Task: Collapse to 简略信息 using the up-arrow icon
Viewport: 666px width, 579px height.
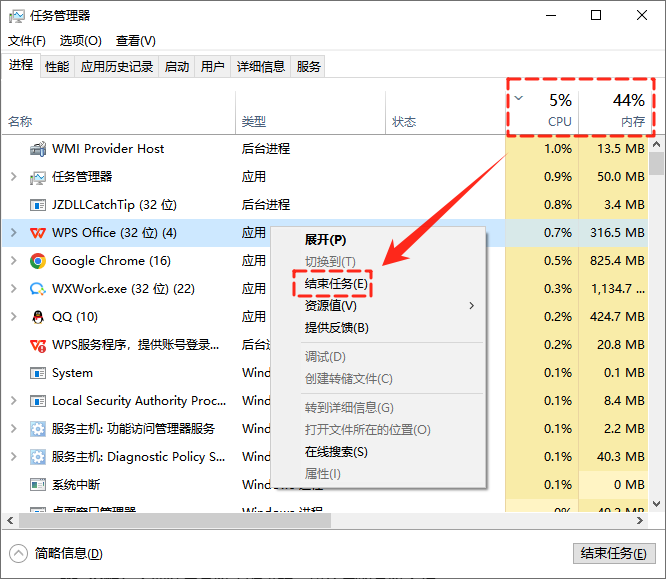Action: tap(18, 554)
